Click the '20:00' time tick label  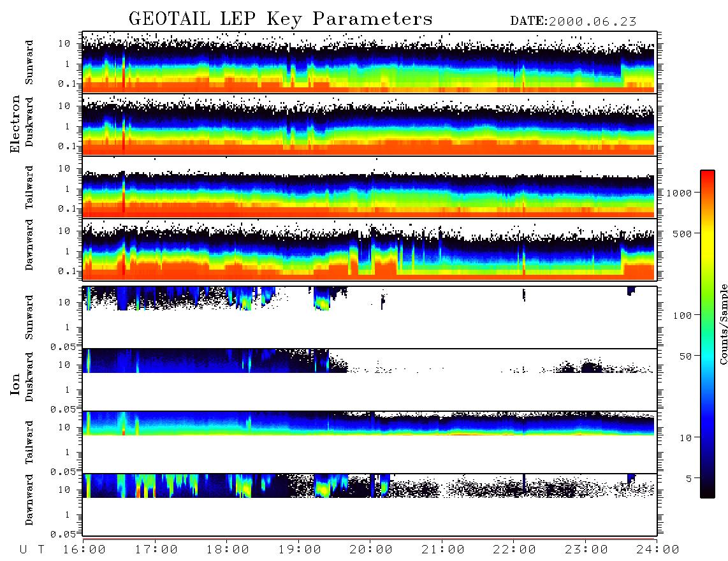[371, 550]
